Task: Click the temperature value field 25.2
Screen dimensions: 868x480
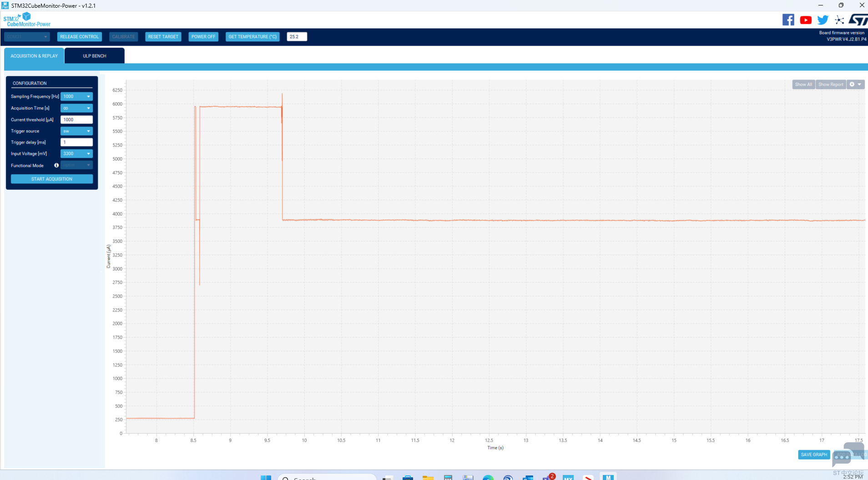Action: point(297,36)
